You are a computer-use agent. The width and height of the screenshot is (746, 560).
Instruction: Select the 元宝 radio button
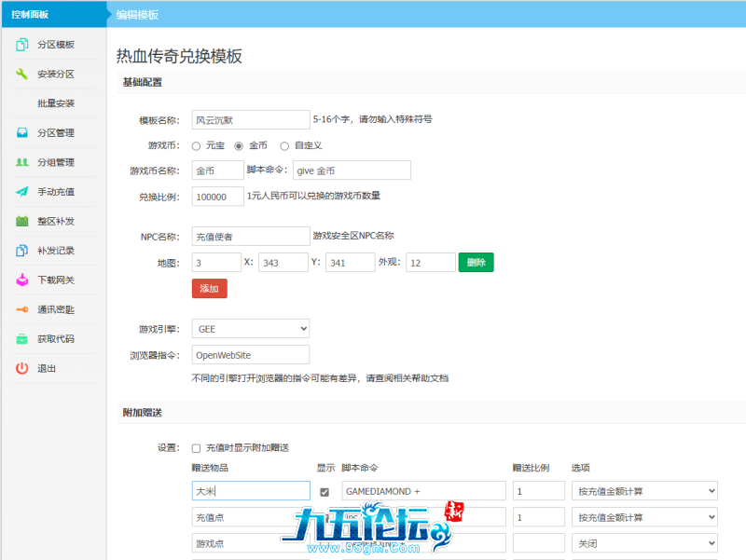[196, 146]
